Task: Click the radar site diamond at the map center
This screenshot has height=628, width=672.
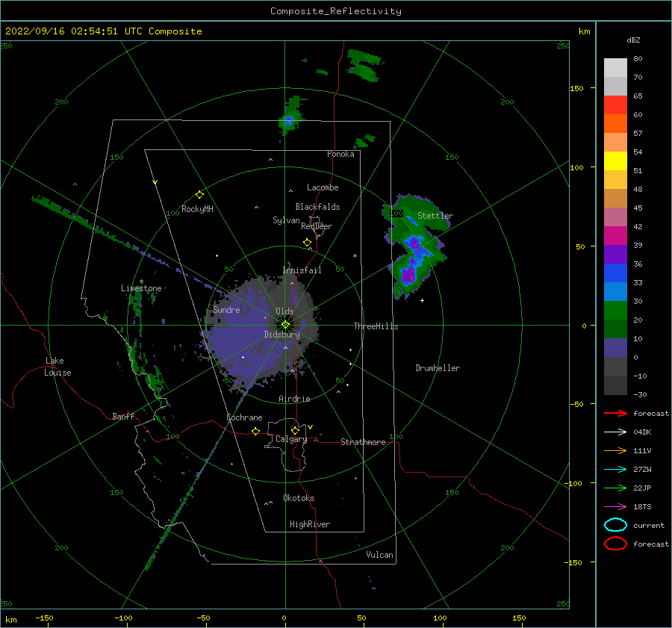Action: click(285, 325)
